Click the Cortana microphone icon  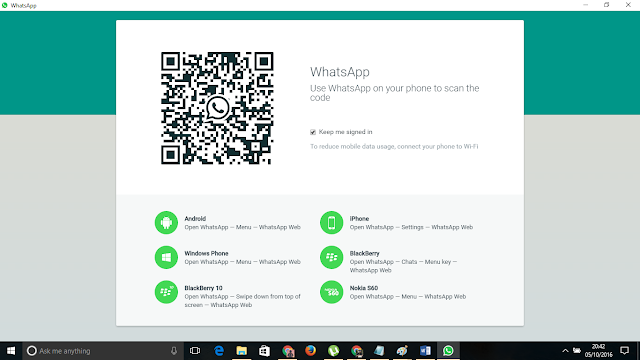point(174,351)
